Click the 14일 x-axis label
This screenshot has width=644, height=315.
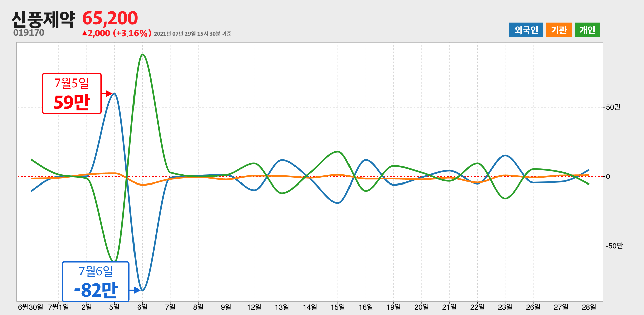tap(310, 307)
